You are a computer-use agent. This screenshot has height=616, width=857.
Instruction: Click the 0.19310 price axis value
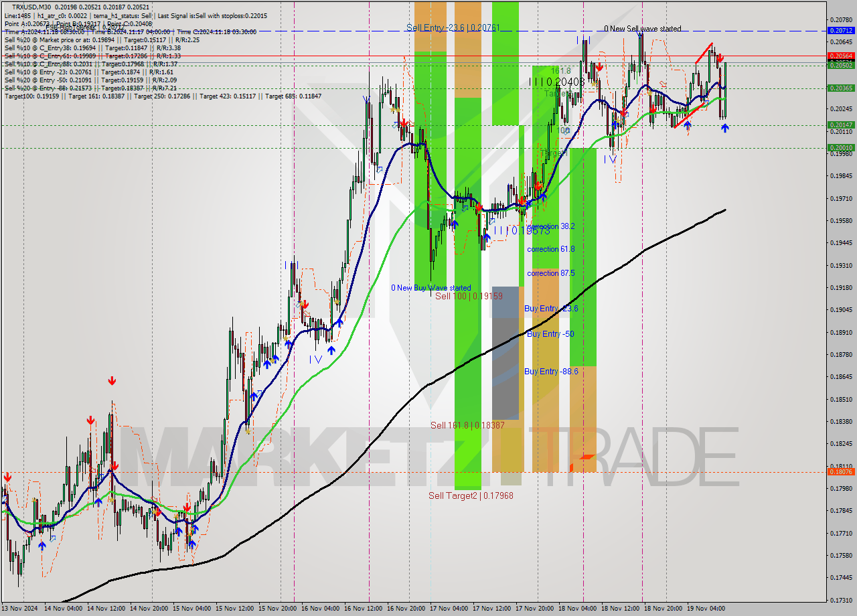tap(841, 266)
